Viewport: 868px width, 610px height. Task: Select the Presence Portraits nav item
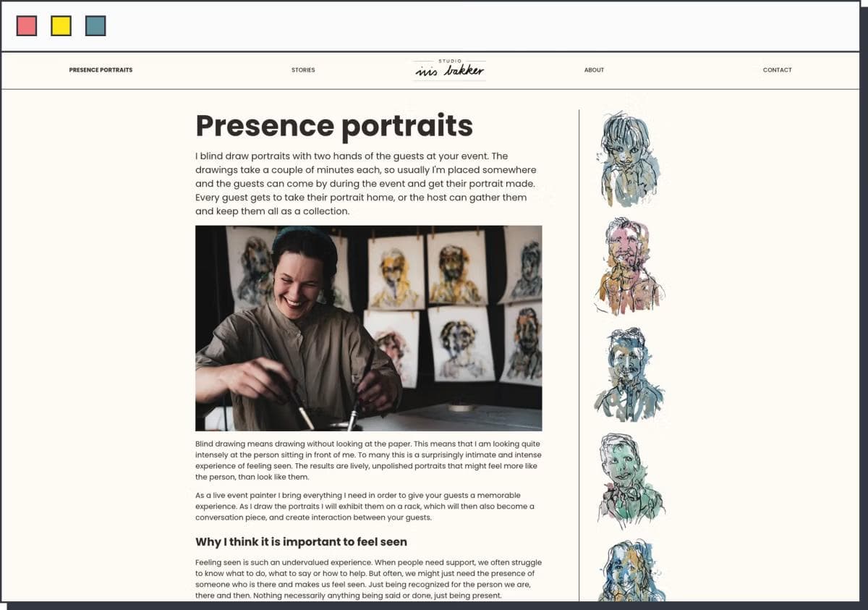tap(100, 69)
